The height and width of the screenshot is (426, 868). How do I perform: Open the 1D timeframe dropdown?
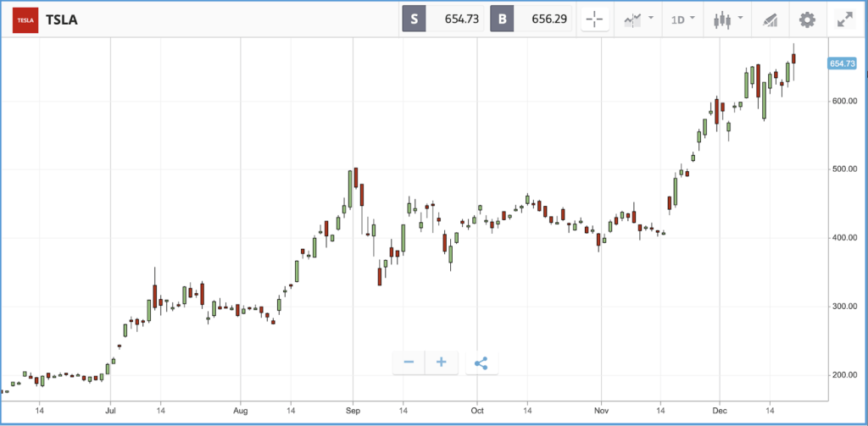[x=684, y=20]
